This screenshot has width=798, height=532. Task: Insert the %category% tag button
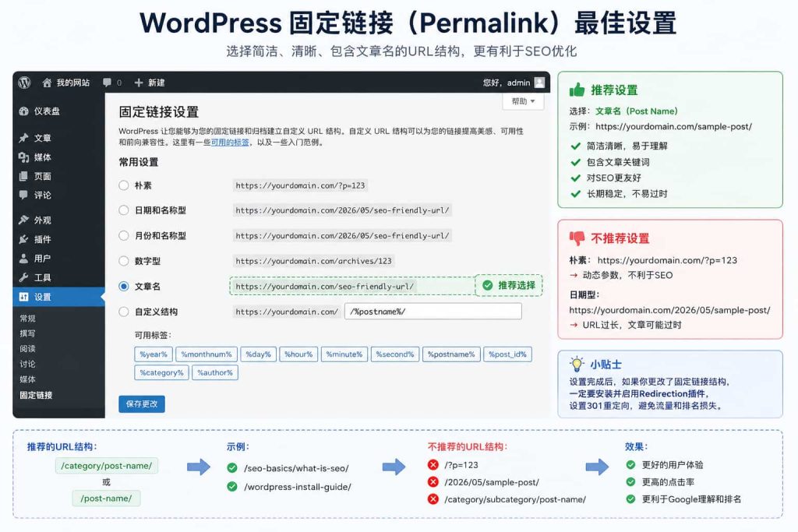162,372
